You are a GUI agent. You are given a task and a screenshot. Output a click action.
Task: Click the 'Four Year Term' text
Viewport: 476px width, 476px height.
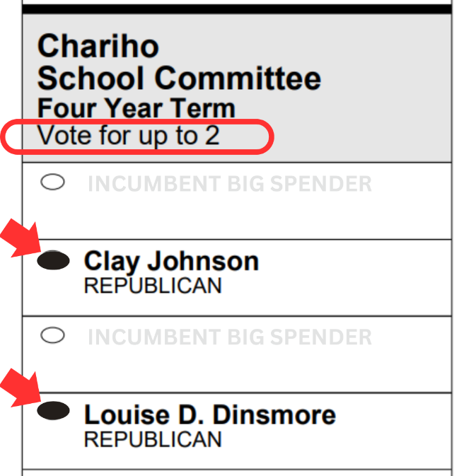click(136, 109)
